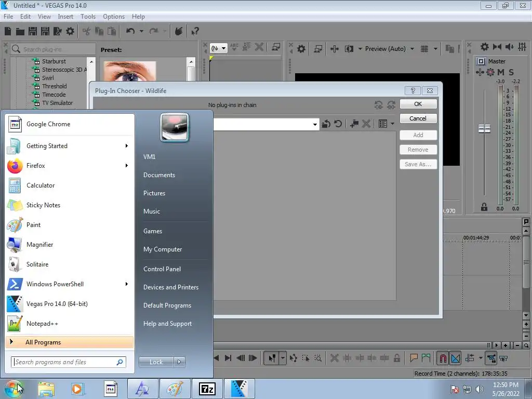Toggle Enable Snapping magnet icon
This screenshot has height=399, width=532.
pos(443,358)
